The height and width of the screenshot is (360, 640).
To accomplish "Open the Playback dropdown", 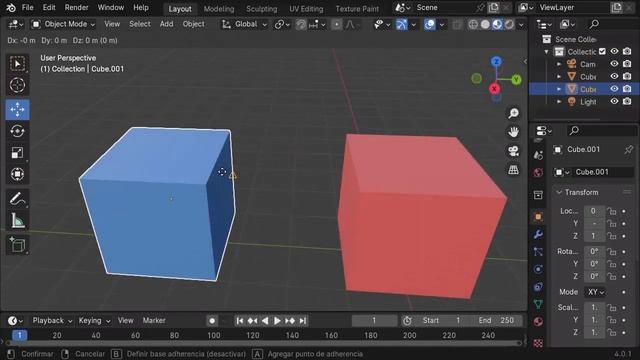I will pos(52,320).
